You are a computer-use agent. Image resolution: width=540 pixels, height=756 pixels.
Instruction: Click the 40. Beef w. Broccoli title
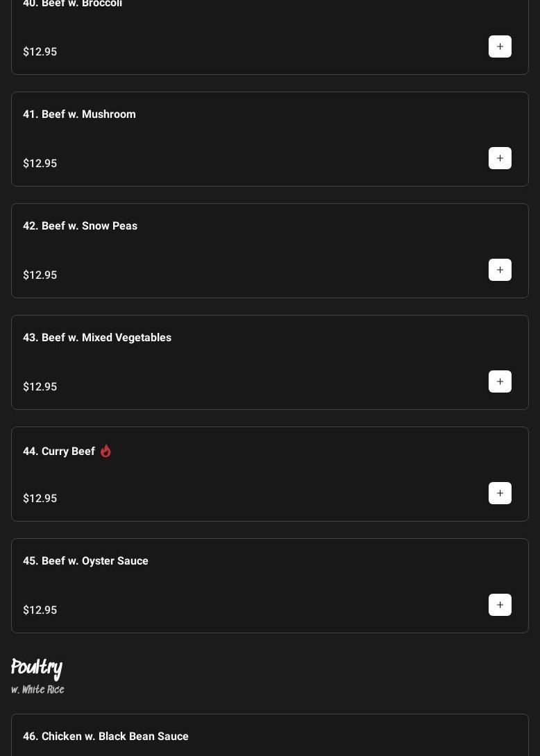tap(72, 4)
